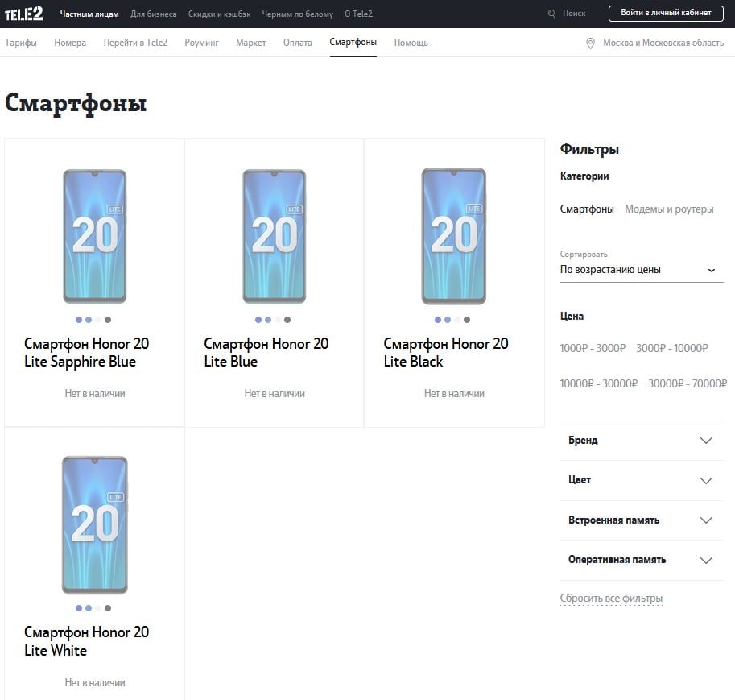Open the Помощь tab
735x700 pixels.
[411, 43]
